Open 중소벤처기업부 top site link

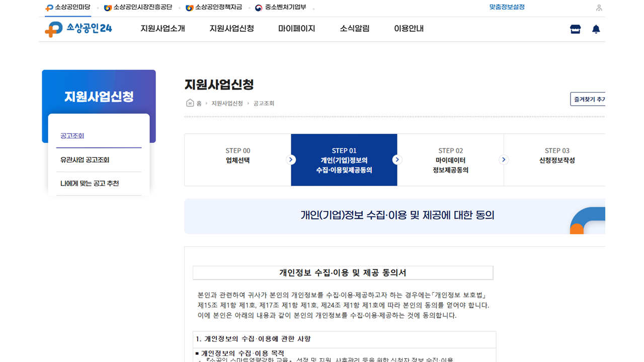[280, 8]
